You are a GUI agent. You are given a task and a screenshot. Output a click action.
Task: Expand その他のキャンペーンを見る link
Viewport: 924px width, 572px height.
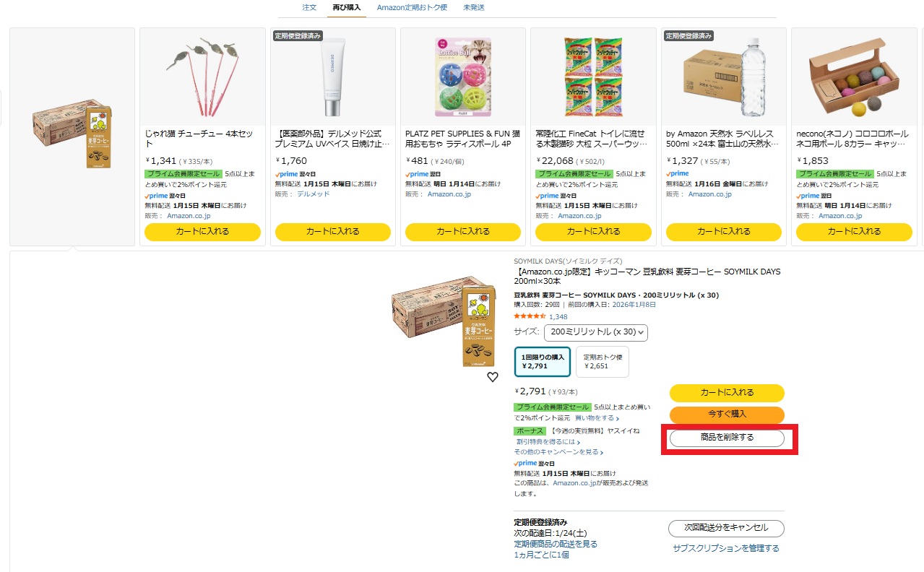point(558,452)
